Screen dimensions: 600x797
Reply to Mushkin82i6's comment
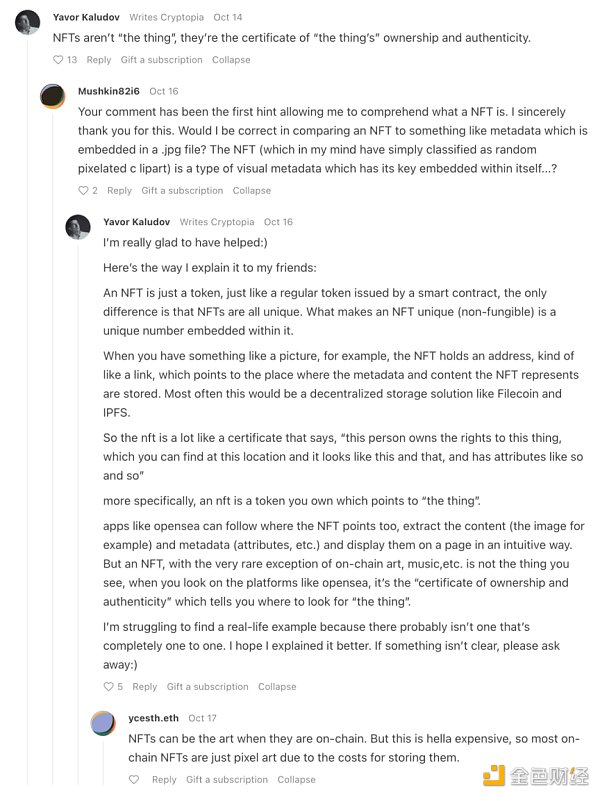[119, 191]
